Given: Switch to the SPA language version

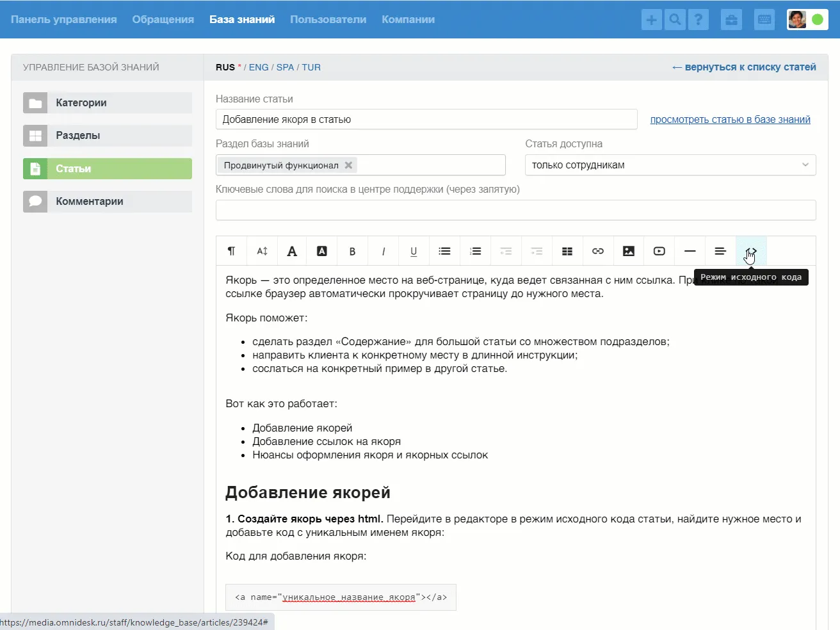Looking at the screenshot, I should pos(286,67).
